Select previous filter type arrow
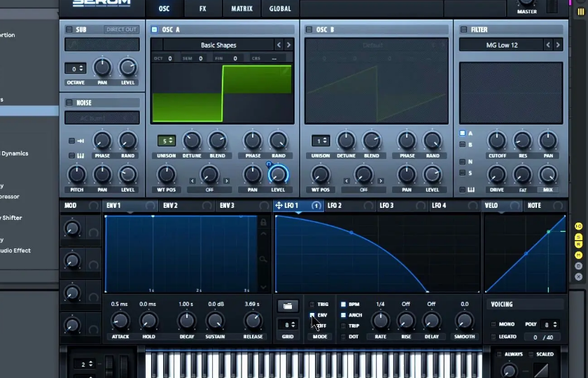The image size is (588, 378). (x=548, y=45)
